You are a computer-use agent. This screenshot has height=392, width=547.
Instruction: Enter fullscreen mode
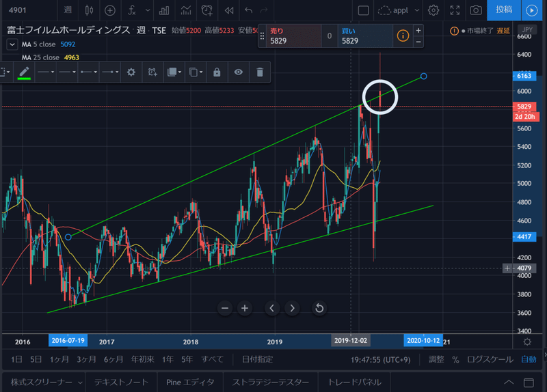(x=455, y=10)
